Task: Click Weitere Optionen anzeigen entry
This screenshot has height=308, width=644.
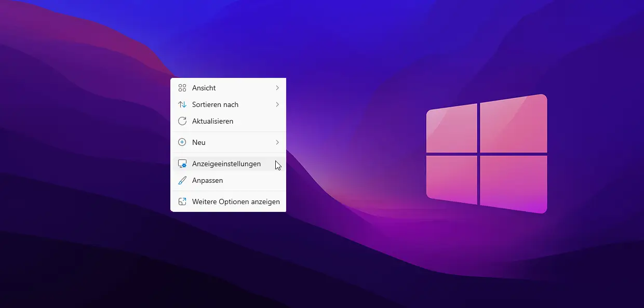Action: pyautogui.click(x=228, y=202)
